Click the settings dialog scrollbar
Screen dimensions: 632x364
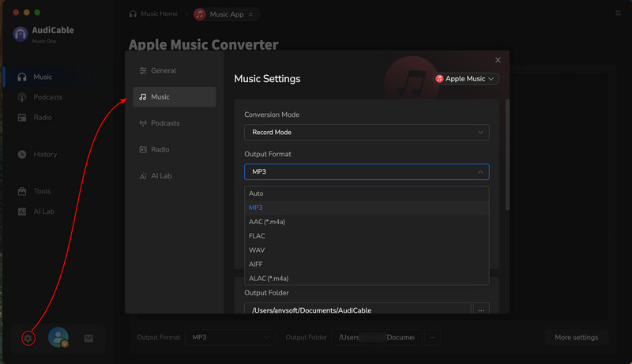507,155
